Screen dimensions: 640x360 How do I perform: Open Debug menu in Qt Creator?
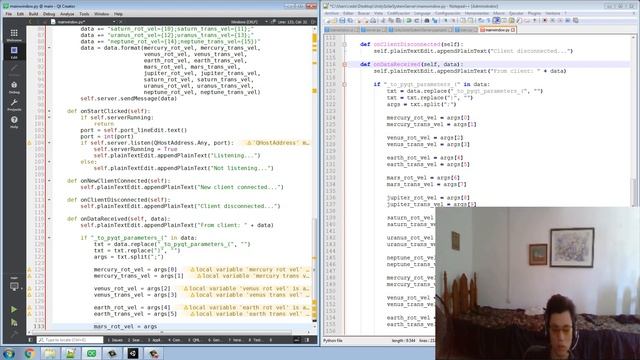(49, 14)
